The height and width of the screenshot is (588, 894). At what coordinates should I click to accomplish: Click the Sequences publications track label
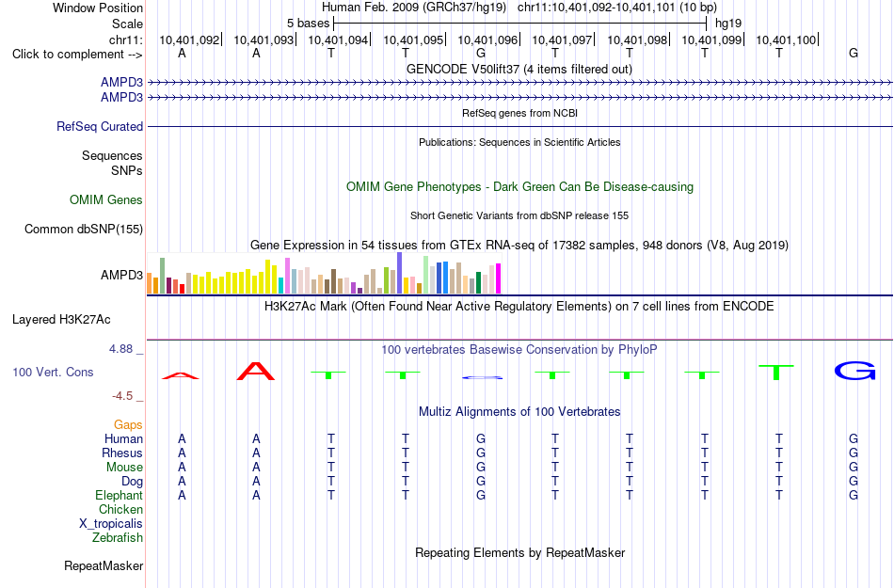point(112,155)
